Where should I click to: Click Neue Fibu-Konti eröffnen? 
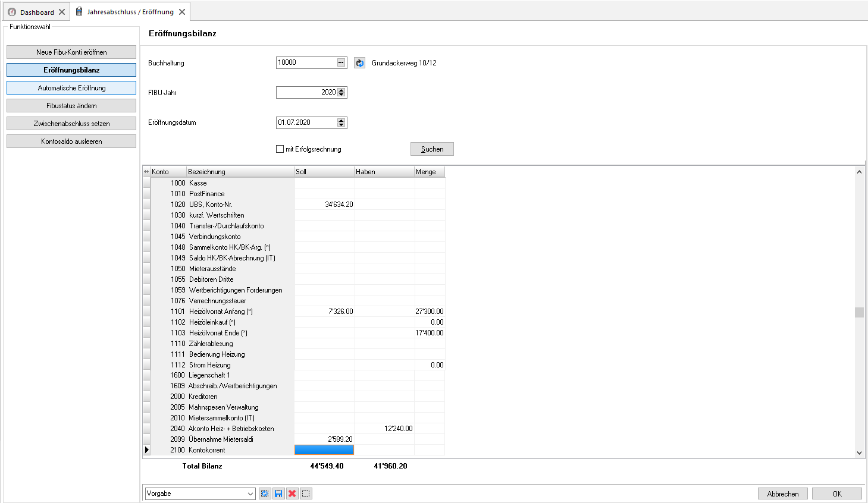[x=71, y=52]
